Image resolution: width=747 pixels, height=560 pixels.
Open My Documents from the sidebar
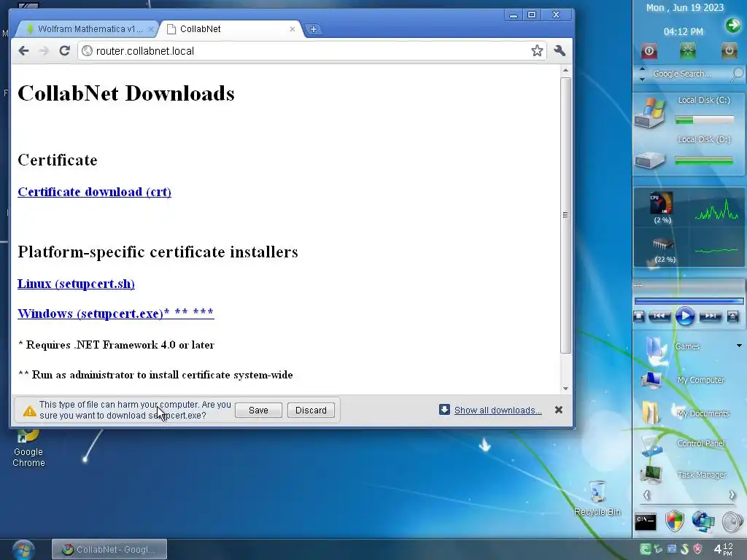[x=685, y=413]
